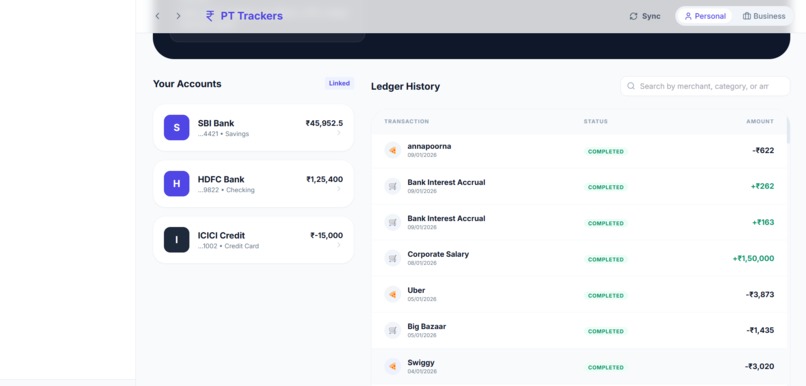This screenshot has height=386, width=806.
Task: Select the Big Bazaar transaction name
Action: (427, 326)
